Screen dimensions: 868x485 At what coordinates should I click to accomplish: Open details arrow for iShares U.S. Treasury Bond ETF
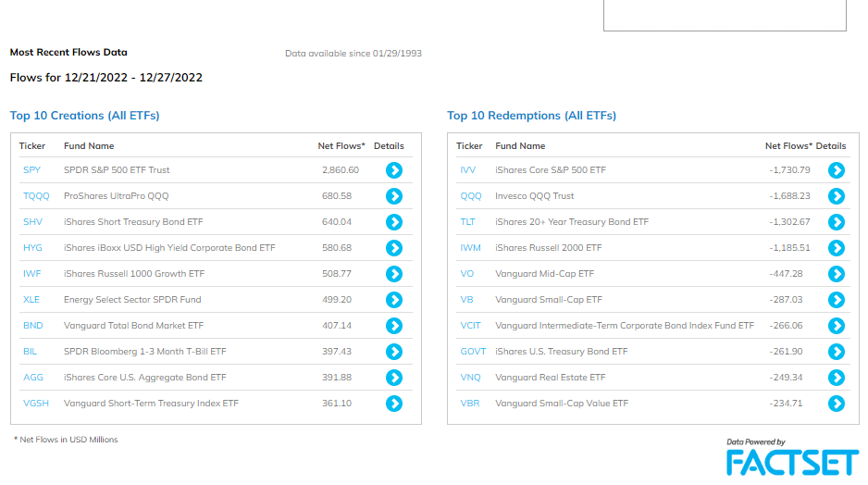click(x=837, y=352)
